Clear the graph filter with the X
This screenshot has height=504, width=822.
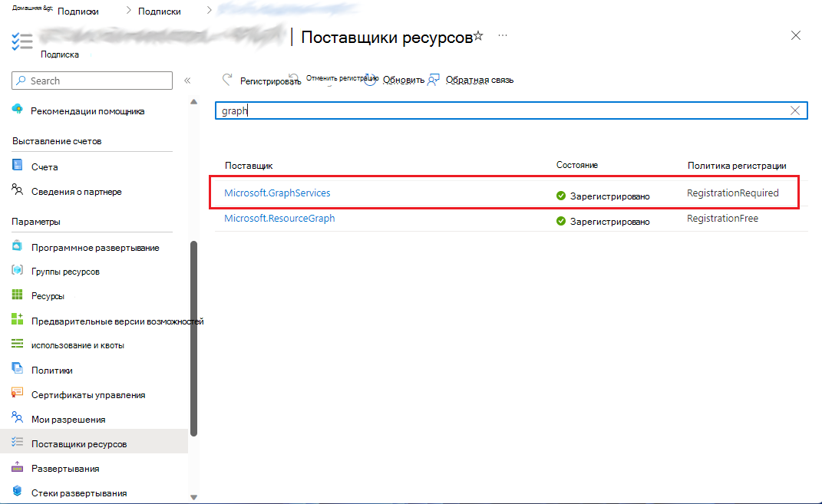click(796, 110)
